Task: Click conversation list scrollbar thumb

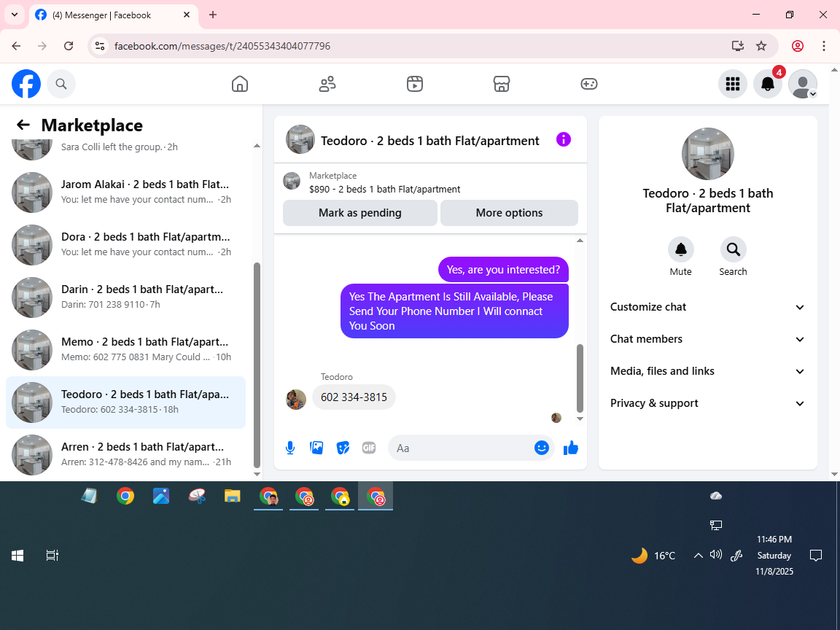Action: tap(257, 365)
